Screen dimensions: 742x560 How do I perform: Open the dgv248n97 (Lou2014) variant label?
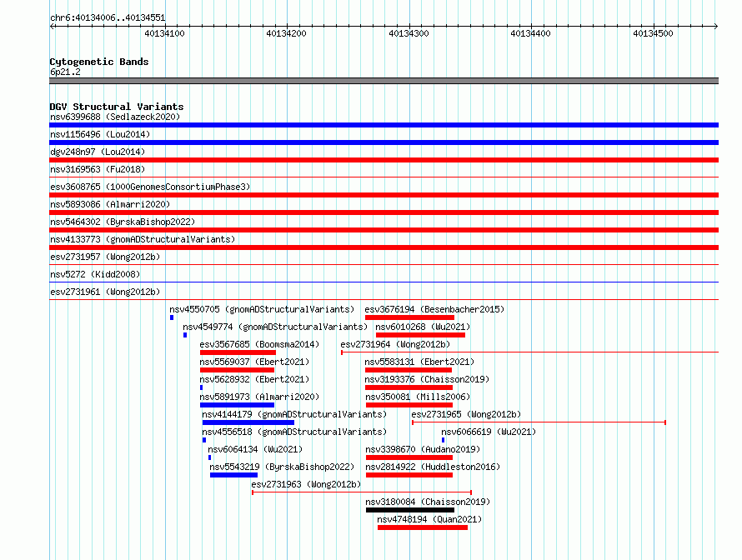pyautogui.click(x=98, y=152)
